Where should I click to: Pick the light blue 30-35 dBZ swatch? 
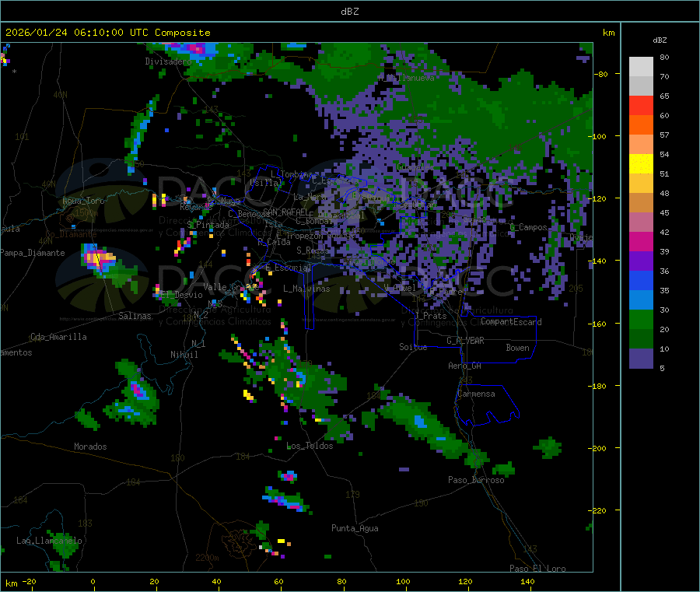[x=641, y=300]
